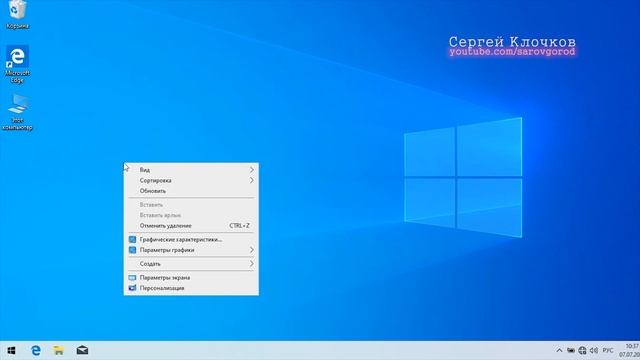Click the battery tray icon
The height and width of the screenshot is (360, 640).
click(571, 350)
